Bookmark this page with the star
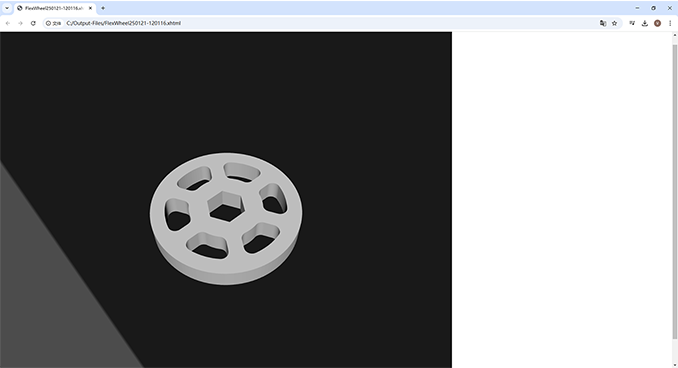Image resolution: width=678 pixels, height=368 pixels. [614, 23]
